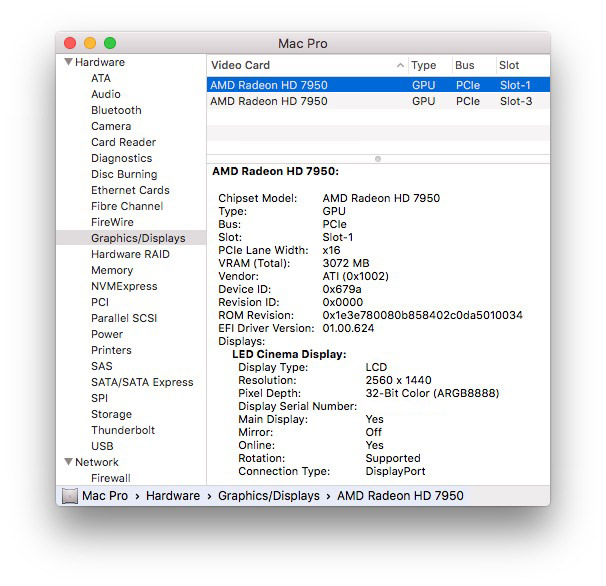Select Power in the sidebar
Image resolution: width=606 pixels, height=586 pixels.
(x=107, y=334)
